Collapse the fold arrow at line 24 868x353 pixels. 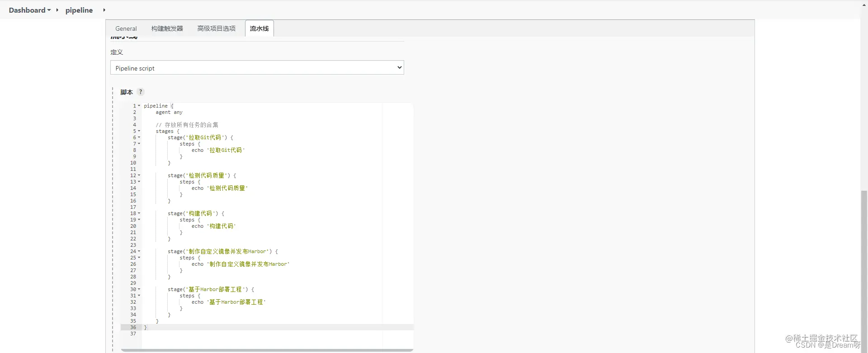coord(139,251)
